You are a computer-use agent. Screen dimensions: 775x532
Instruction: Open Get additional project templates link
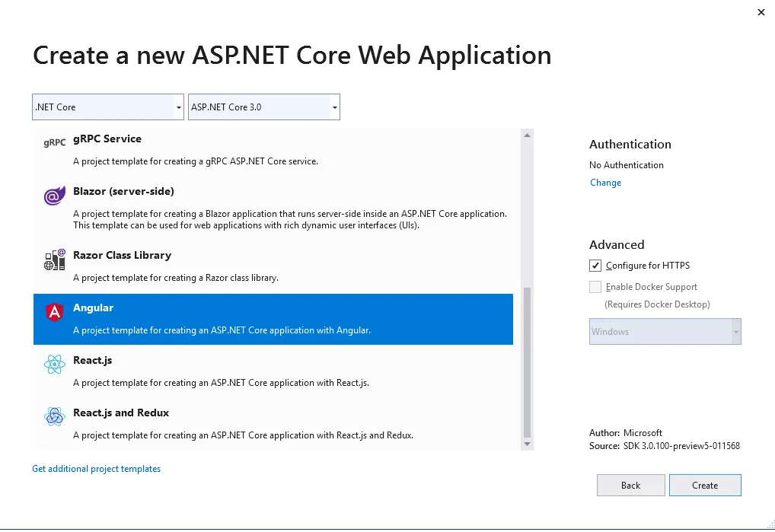(x=96, y=469)
